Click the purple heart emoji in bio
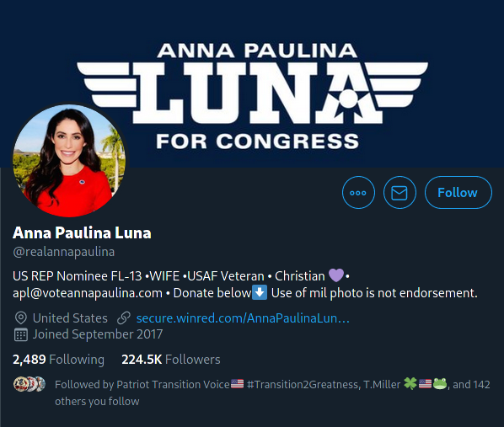This screenshot has width=504, height=427. (x=336, y=275)
